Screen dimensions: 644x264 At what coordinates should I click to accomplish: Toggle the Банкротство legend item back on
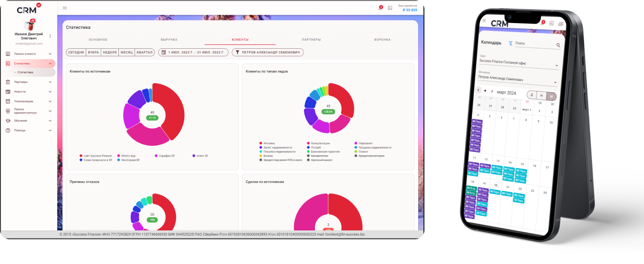(318, 156)
